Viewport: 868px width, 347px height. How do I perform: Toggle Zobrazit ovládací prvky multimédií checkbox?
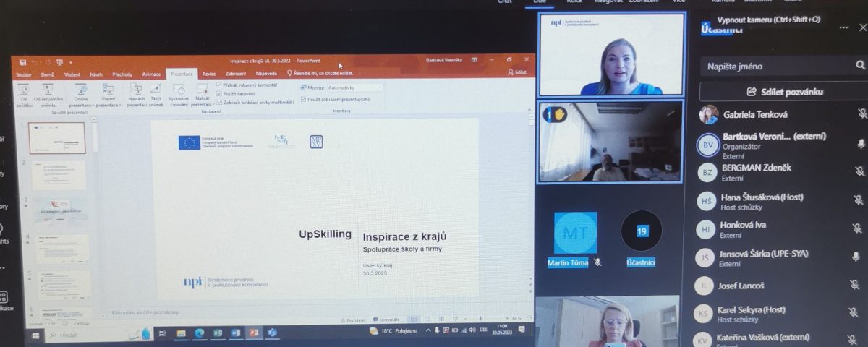coord(220,102)
